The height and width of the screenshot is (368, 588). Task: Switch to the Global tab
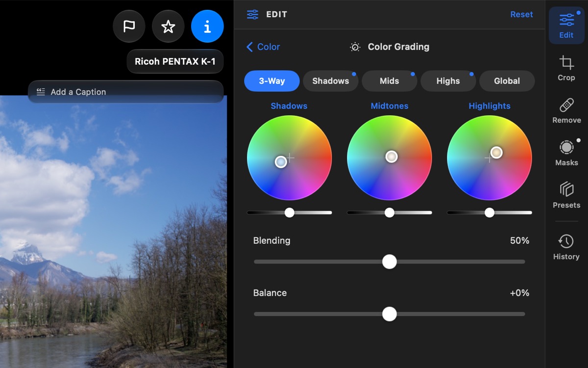[x=507, y=81]
